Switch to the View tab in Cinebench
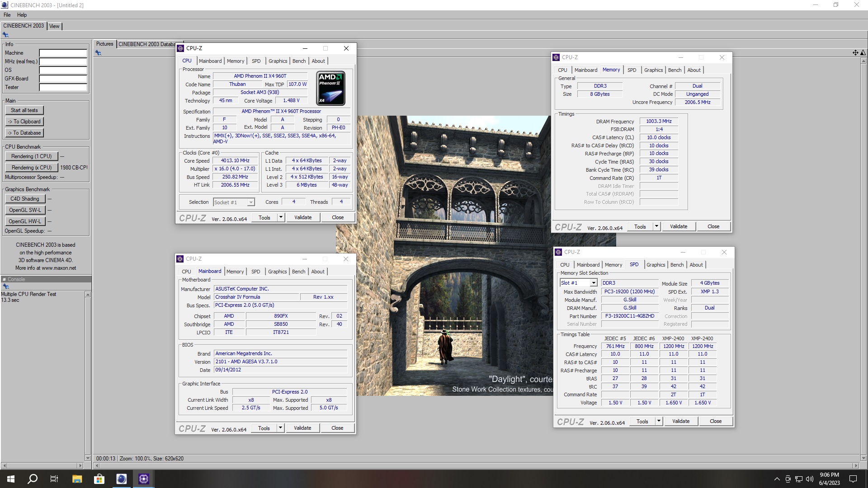868x488 pixels. [x=54, y=26]
